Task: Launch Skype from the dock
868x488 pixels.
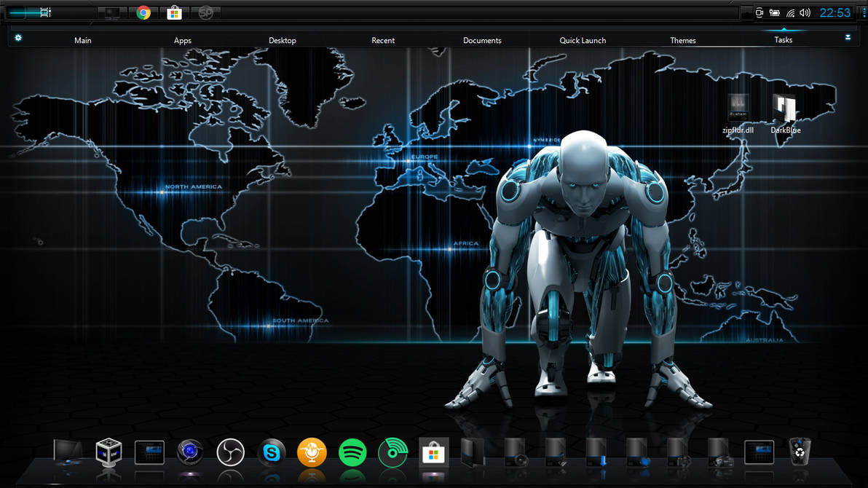Action: [x=271, y=452]
